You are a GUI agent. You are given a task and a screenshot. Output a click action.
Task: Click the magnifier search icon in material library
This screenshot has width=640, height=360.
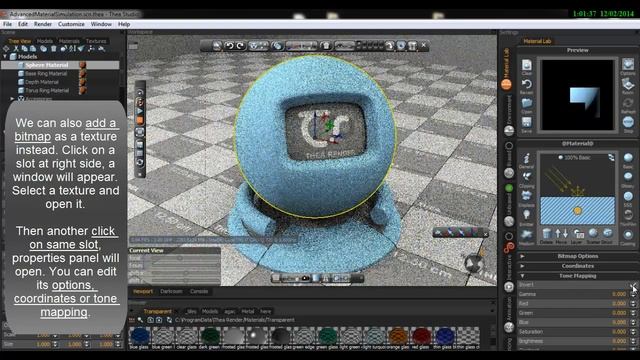140,320
